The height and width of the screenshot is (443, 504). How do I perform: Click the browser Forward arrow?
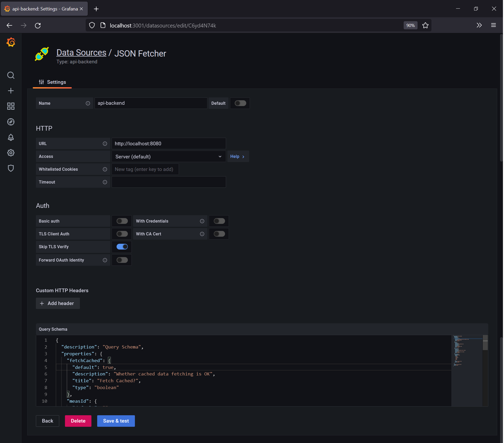(24, 25)
